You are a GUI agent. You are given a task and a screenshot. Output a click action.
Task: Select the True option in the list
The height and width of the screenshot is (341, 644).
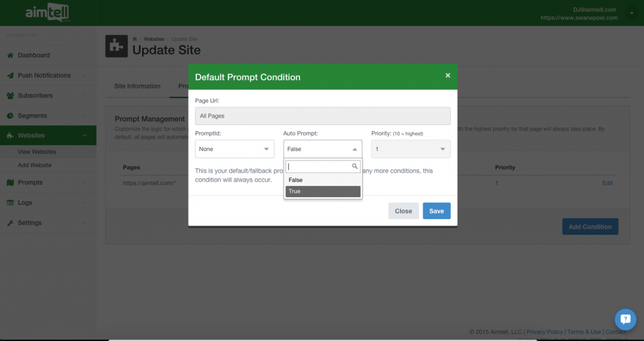pyautogui.click(x=323, y=191)
